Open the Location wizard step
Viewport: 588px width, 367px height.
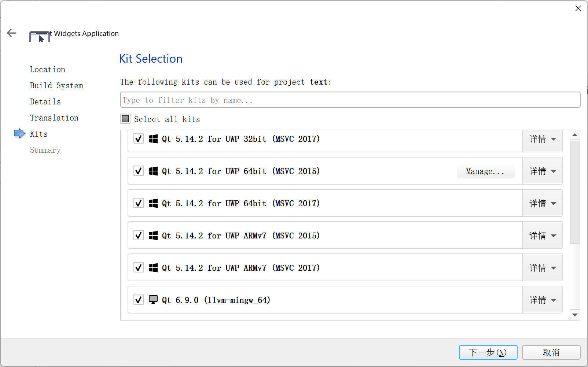(48, 70)
